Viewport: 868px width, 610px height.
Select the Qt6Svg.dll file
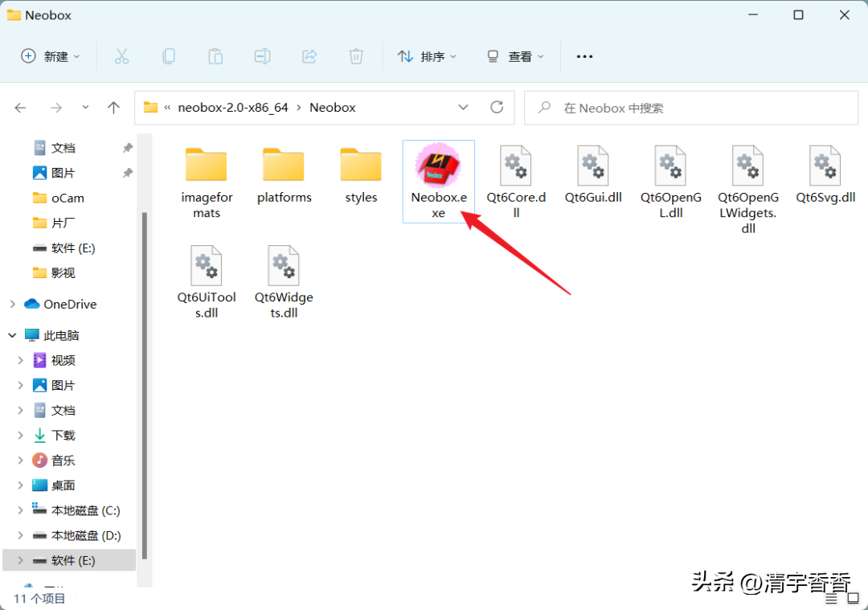825,175
